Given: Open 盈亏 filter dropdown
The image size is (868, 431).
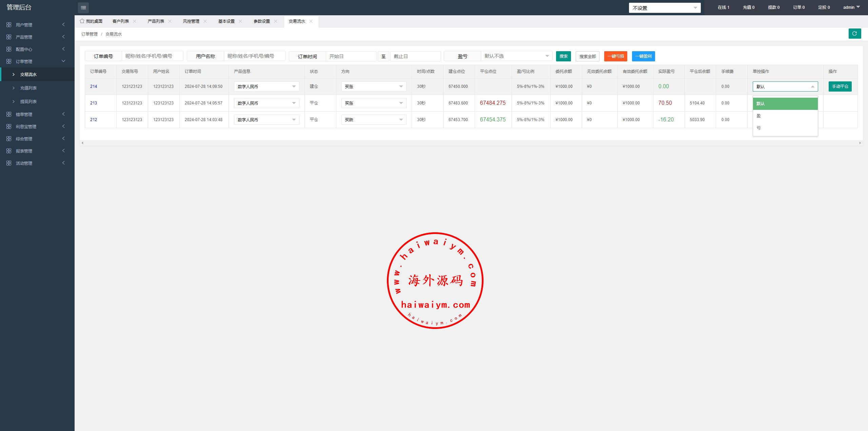Looking at the screenshot, I should pos(516,56).
